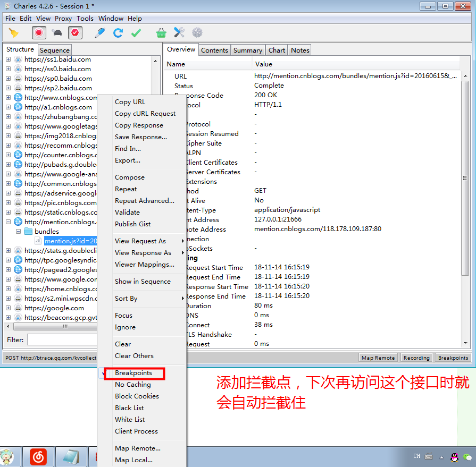Click the Overview panel vertical scrollbar thumb
This screenshot has height=467, width=476.
[x=465, y=179]
